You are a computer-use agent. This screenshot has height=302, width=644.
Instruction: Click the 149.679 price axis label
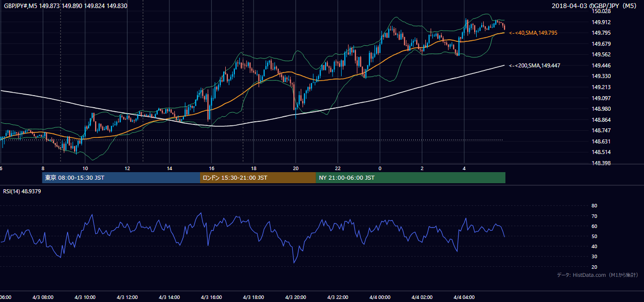coord(601,44)
